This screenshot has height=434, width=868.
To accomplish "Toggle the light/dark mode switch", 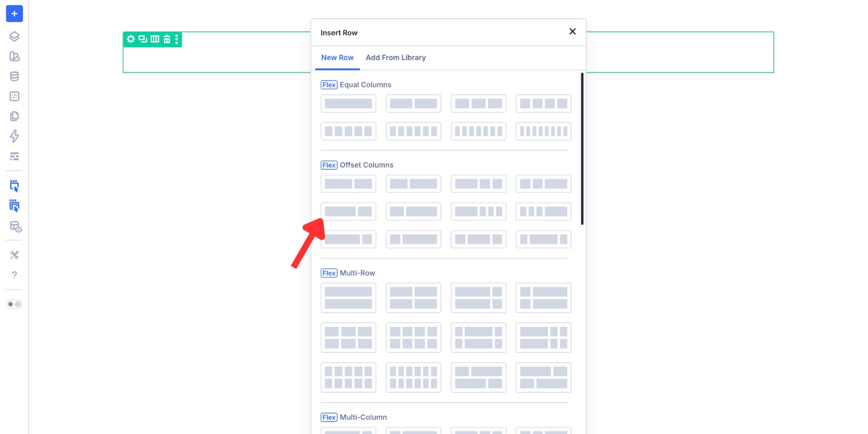I will (x=14, y=304).
